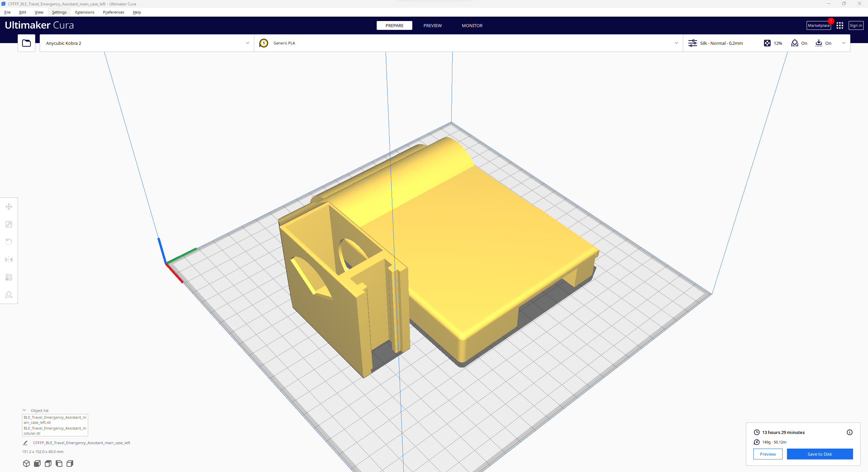Select the Move tool
The width and height of the screenshot is (868, 472).
[x=9, y=207]
